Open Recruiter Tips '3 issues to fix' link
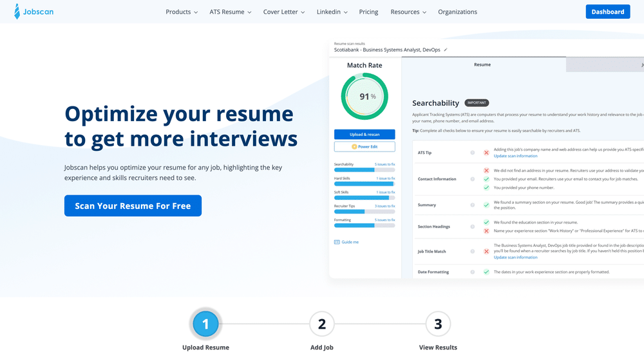The height and width of the screenshot is (352, 644). [x=385, y=206]
